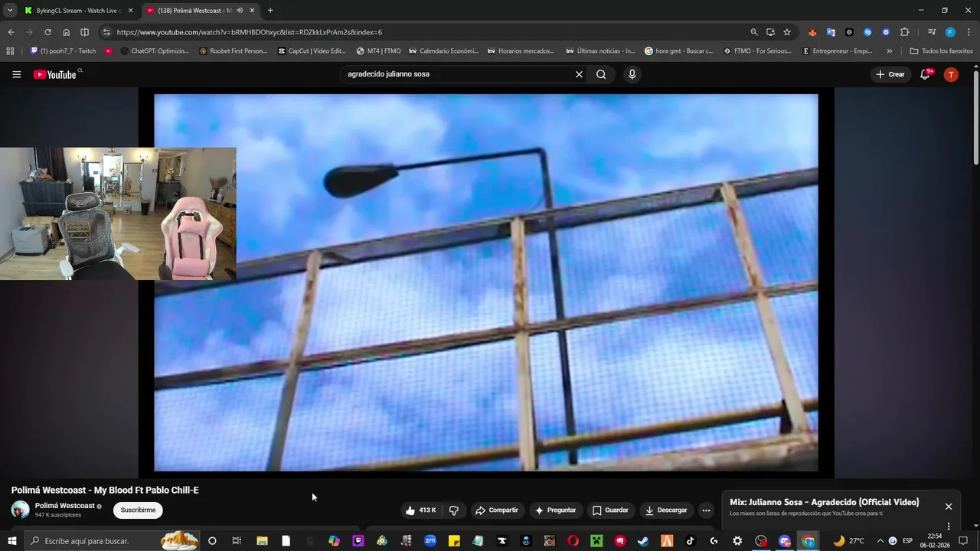The height and width of the screenshot is (551, 980).
Task: Open File Explorer from the taskbar
Action: click(262, 541)
